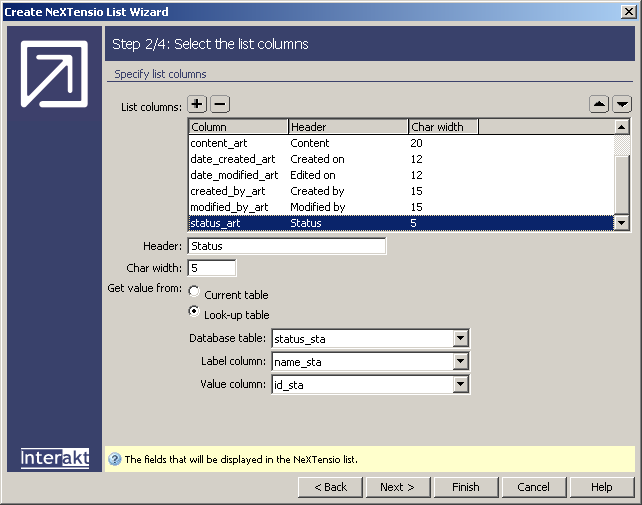Image resolution: width=642 pixels, height=505 pixels.
Task: Select Look-up table radio option
Action: pos(194,311)
